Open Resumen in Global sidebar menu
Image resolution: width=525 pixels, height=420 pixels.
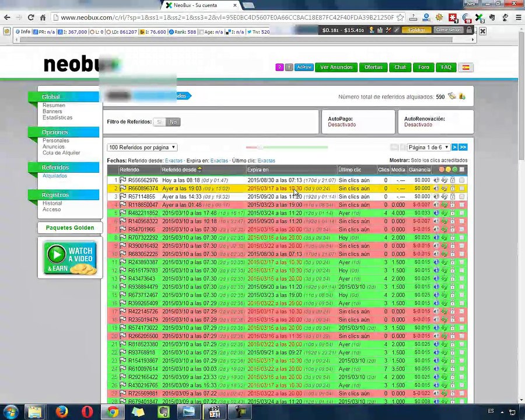[x=54, y=105]
